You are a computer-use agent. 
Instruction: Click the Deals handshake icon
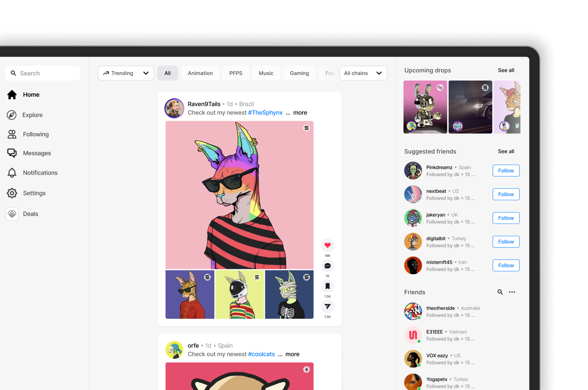coord(12,214)
